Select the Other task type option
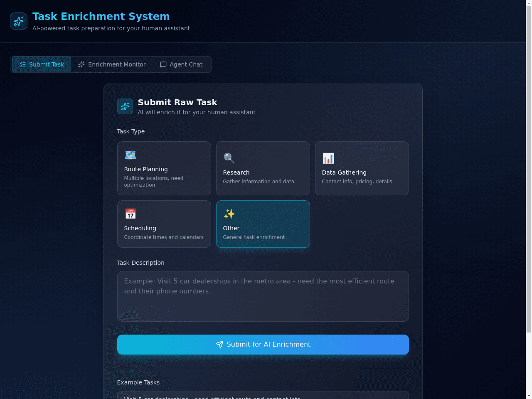 [x=263, y=224]
